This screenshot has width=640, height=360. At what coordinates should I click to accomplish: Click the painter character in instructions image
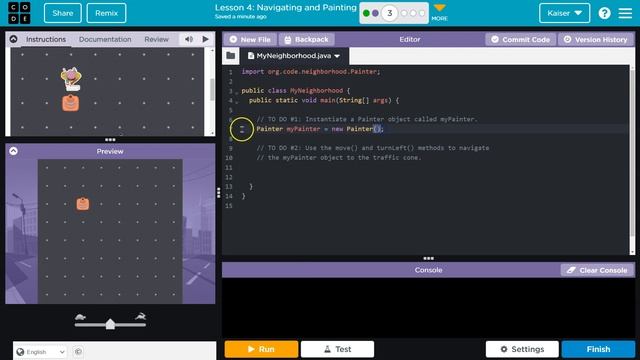[71, 79]
